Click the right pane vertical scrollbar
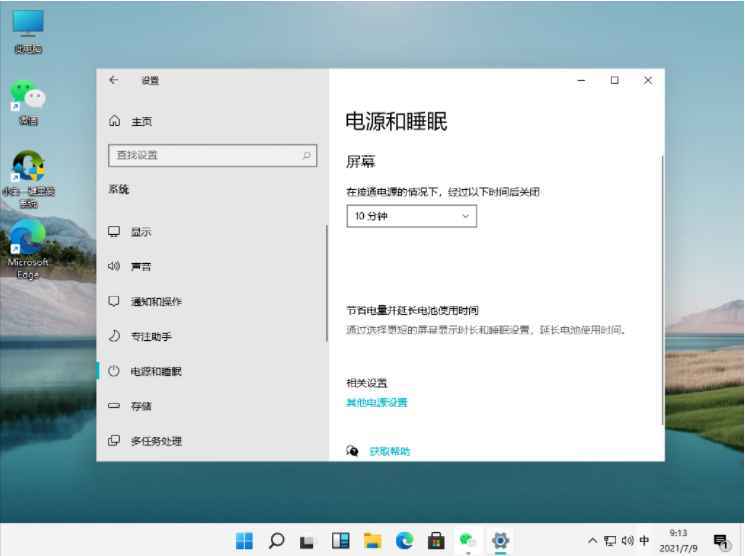Screen dimensions: 745x556 pos(661,290)
